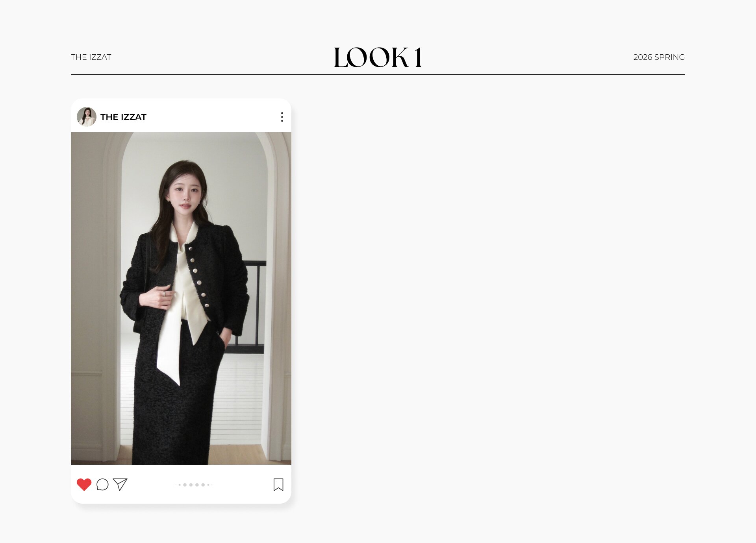756x543 pixels.
Task: Click the LOOK 1 heading
Action: pos(378,57)
